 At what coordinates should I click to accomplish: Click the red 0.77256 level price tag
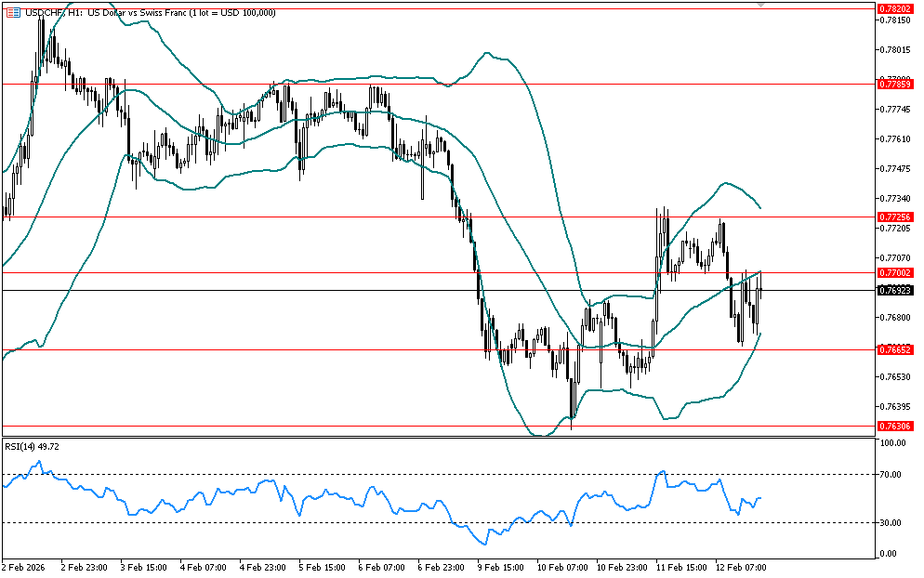[895, 217]
